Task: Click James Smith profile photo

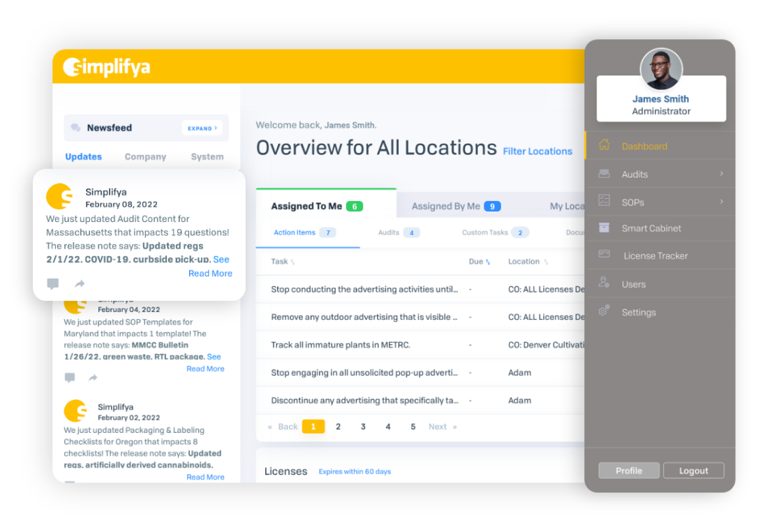Action: (661, 69)
